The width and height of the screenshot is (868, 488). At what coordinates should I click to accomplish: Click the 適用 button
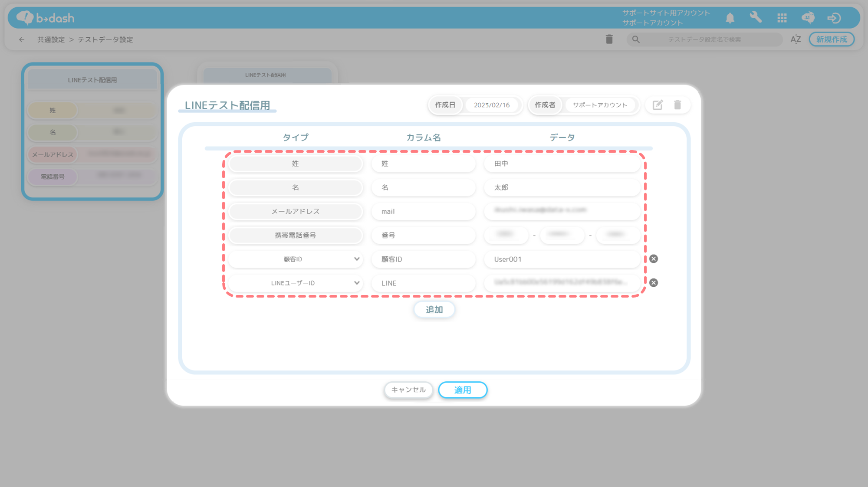[463, 390]
